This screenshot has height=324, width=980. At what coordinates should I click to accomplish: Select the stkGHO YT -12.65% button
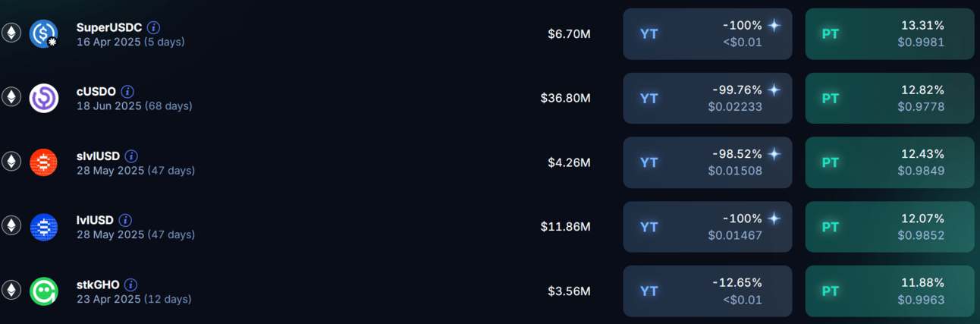pyautogui.click(x=707, y=291)
